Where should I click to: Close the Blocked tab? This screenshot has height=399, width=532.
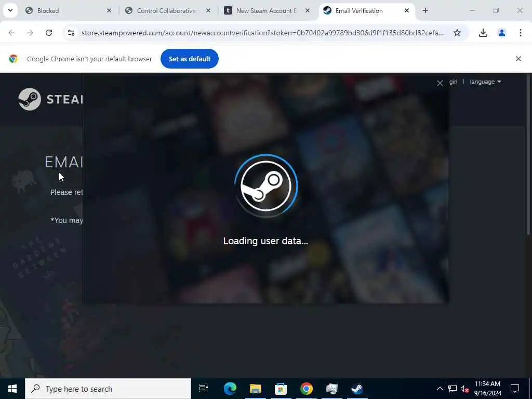109,10
